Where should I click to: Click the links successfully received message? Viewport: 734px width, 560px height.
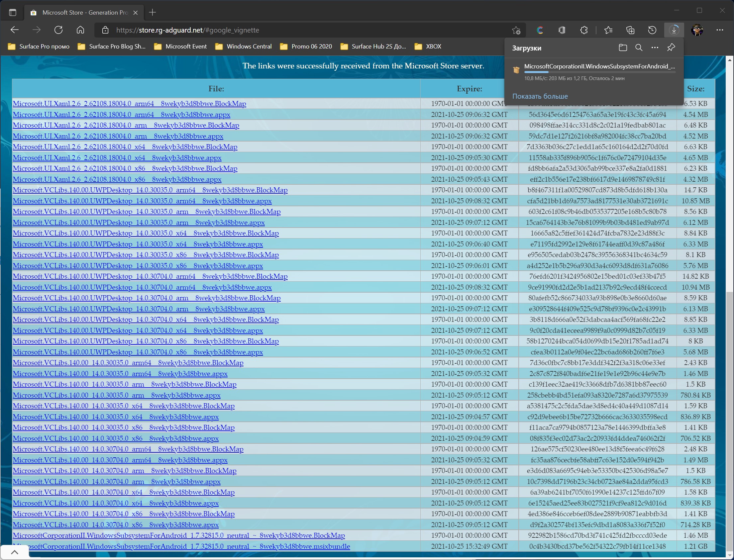click(363, 66)
